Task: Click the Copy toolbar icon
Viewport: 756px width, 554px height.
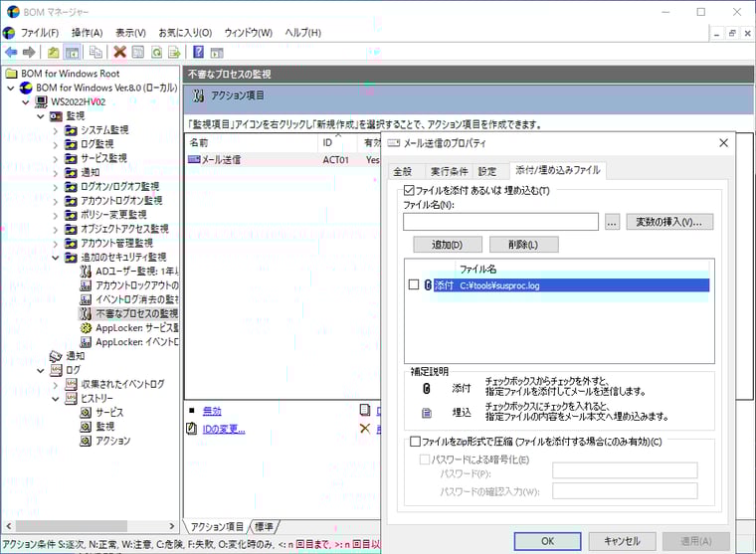Action: 95,52
